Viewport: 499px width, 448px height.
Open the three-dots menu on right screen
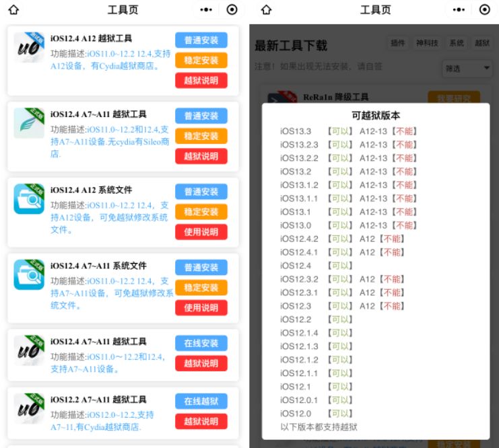point(459,10)
